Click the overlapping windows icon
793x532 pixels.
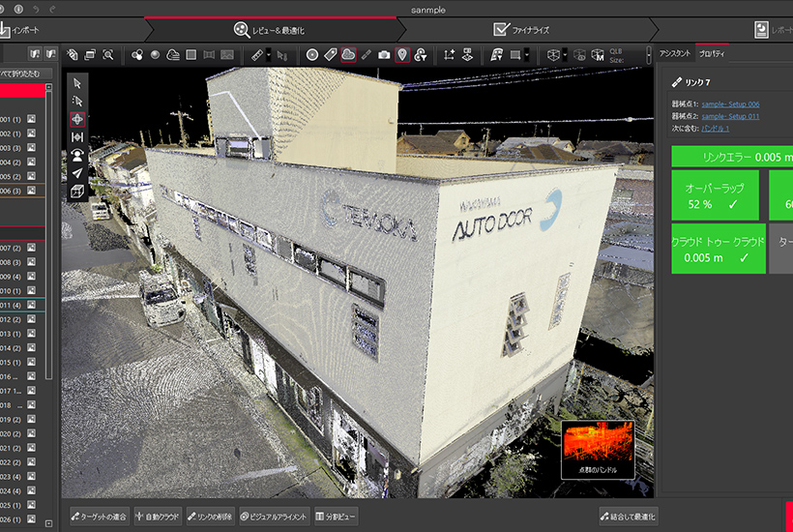coord(90,54)
